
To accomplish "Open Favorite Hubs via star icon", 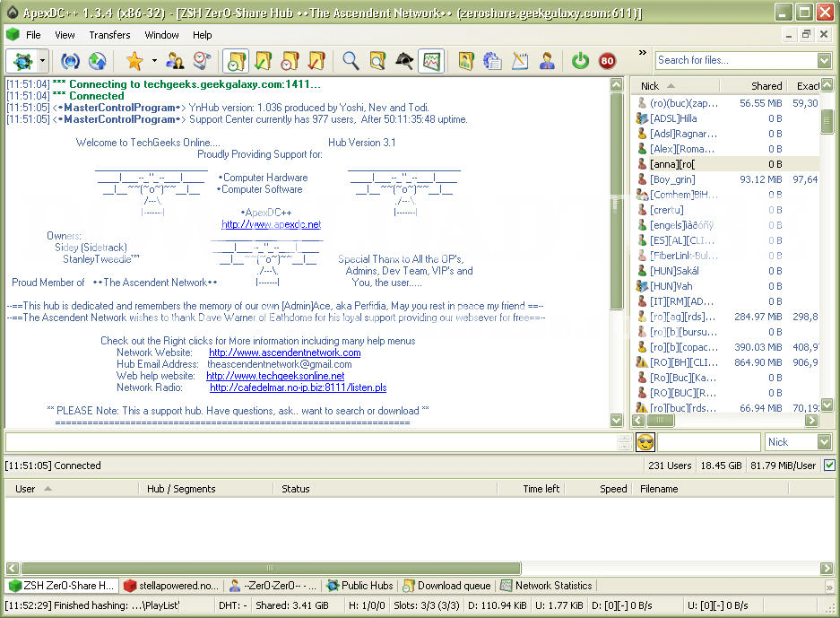I will click(133, 60).
